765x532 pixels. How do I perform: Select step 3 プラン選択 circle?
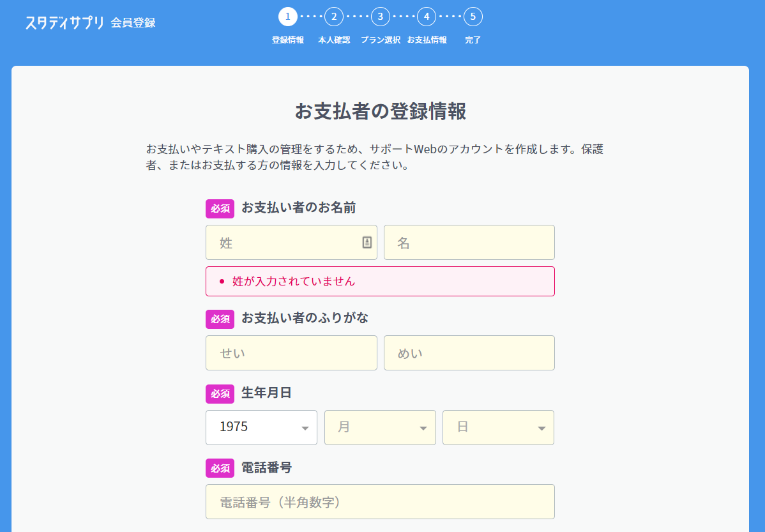coord(380,17)
